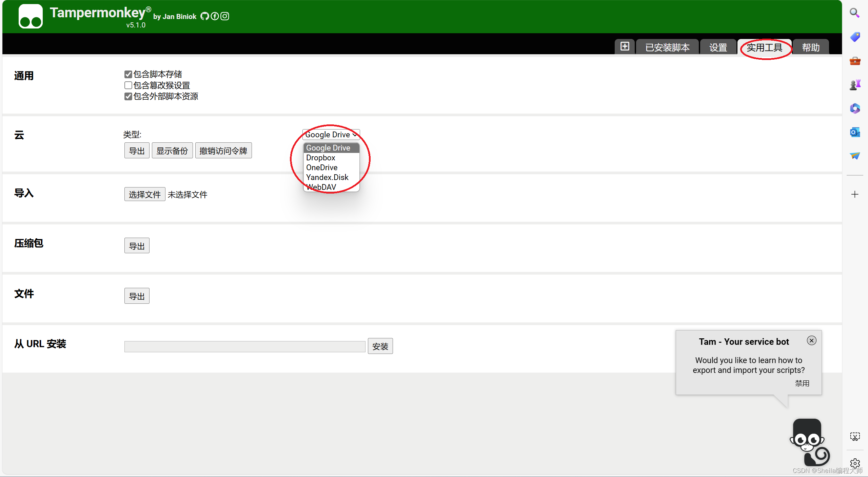Open the Edge sidebar search icon
This screenshot has height=477, width=868.
[854, 13]
